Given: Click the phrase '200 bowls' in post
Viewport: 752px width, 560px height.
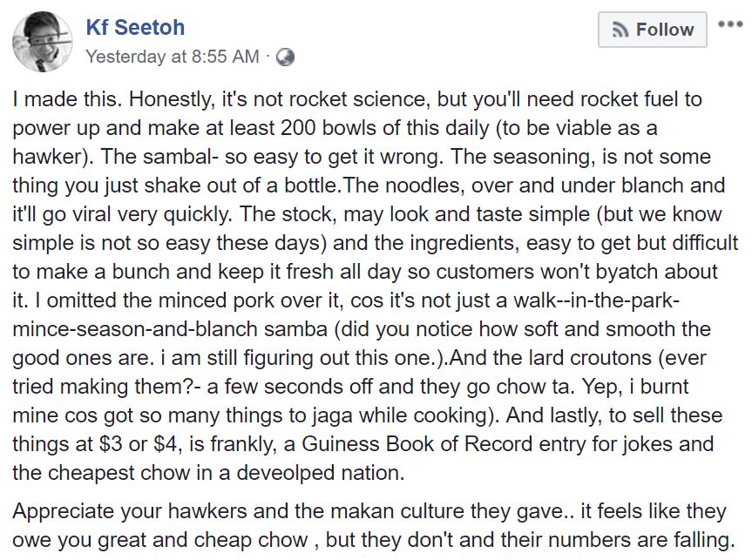Looking at the screenshot, I should pos(331,129).
